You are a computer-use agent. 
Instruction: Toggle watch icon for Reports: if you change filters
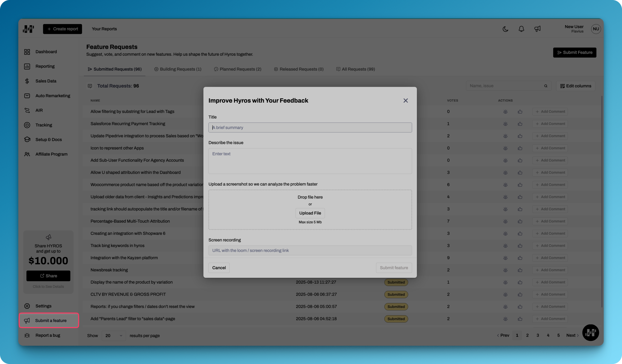[x=505, y=306]
